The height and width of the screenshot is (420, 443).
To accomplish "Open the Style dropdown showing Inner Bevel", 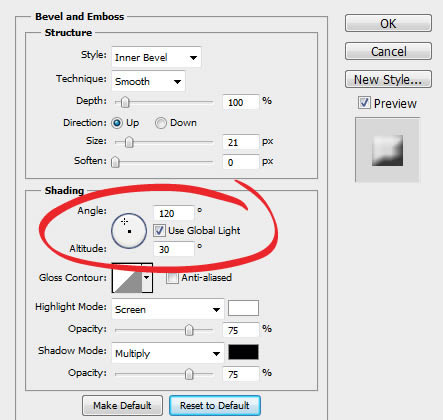I will tap(156, 57).
